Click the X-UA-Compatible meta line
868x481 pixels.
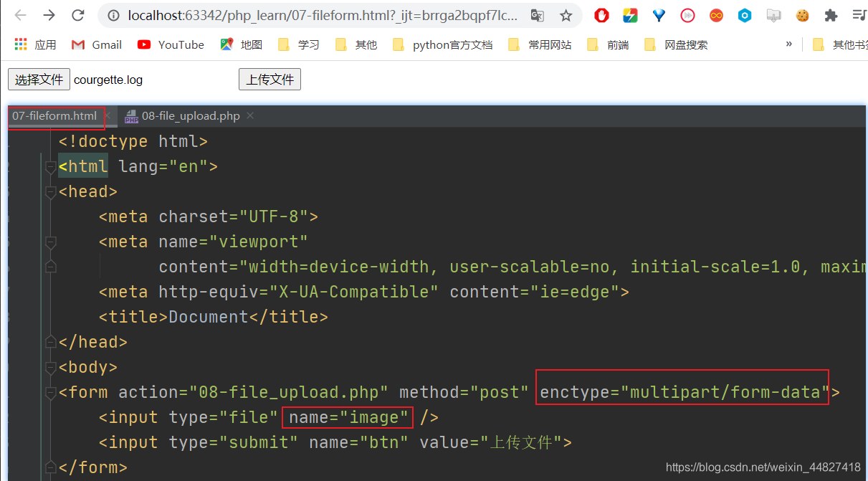[x=364, y=292]
